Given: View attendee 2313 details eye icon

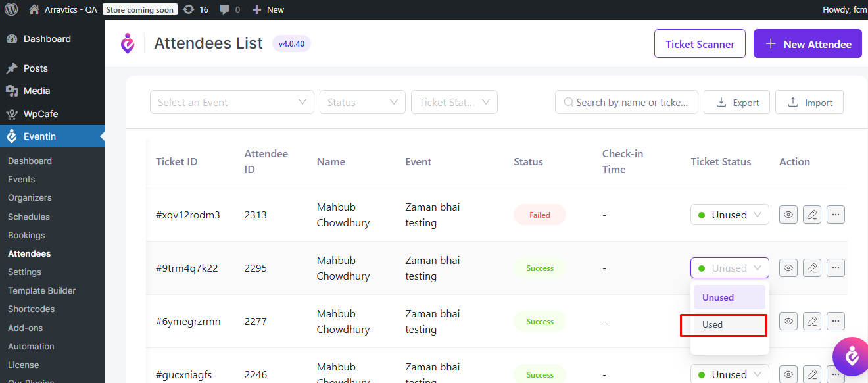Looking at the screenshot, I should pos(788,215).
